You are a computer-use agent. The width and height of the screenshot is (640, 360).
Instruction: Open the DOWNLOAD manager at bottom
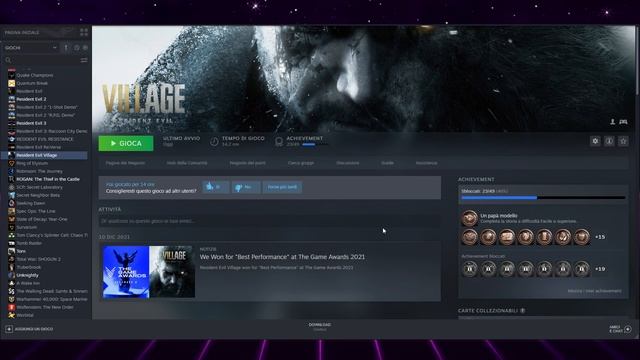pyautogui.click(x=320, y=327)
